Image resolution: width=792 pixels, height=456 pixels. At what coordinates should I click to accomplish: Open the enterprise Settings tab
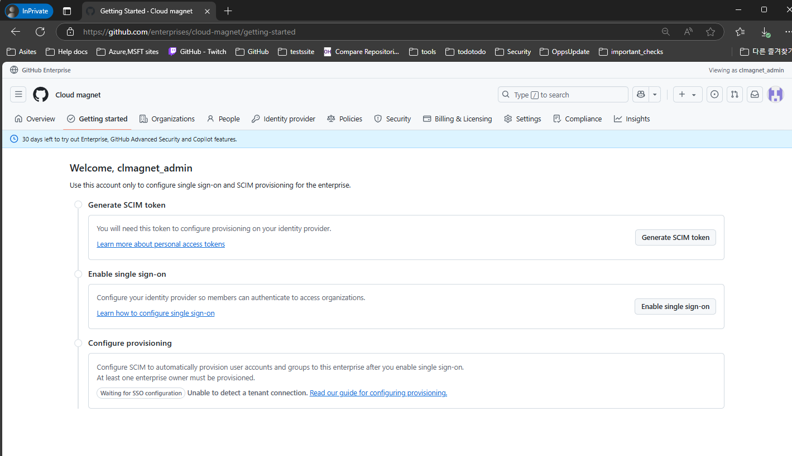pyautogui.click(x=522, y=119)
